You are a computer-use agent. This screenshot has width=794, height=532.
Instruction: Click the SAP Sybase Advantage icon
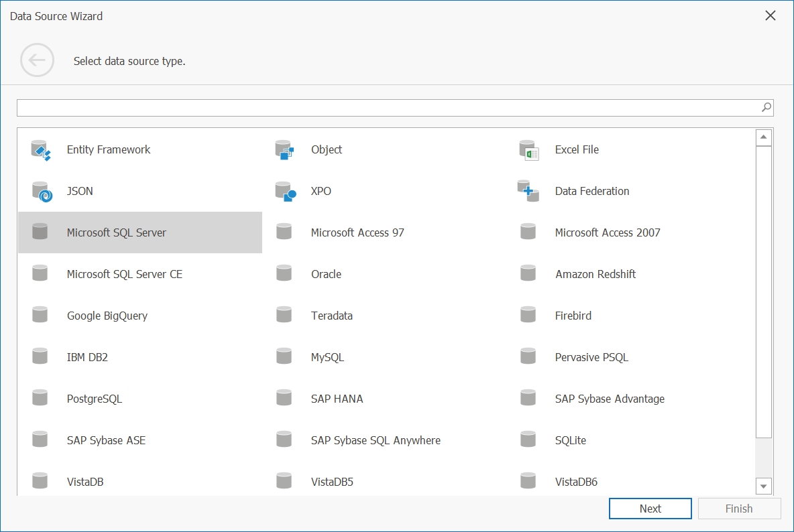pos(528,397)
